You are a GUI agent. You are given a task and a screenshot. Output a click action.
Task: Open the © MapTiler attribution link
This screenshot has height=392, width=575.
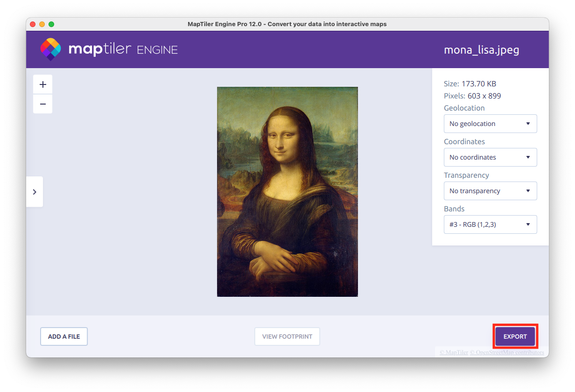(x=453, y=353)
